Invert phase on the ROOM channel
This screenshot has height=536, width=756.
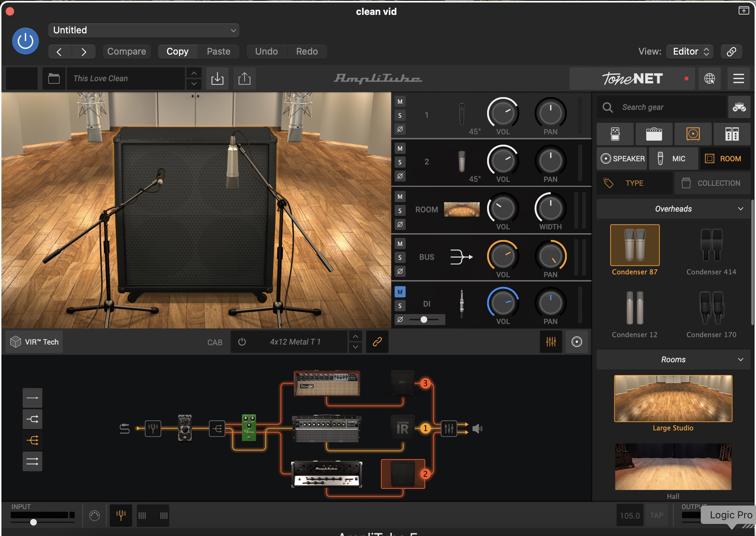click(400, 224)
